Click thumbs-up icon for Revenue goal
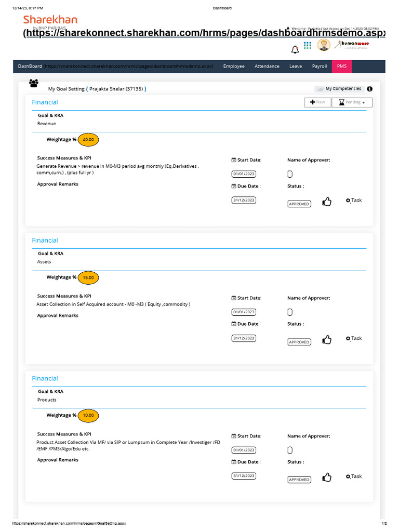399x532 pixels. tap(327, 202)
